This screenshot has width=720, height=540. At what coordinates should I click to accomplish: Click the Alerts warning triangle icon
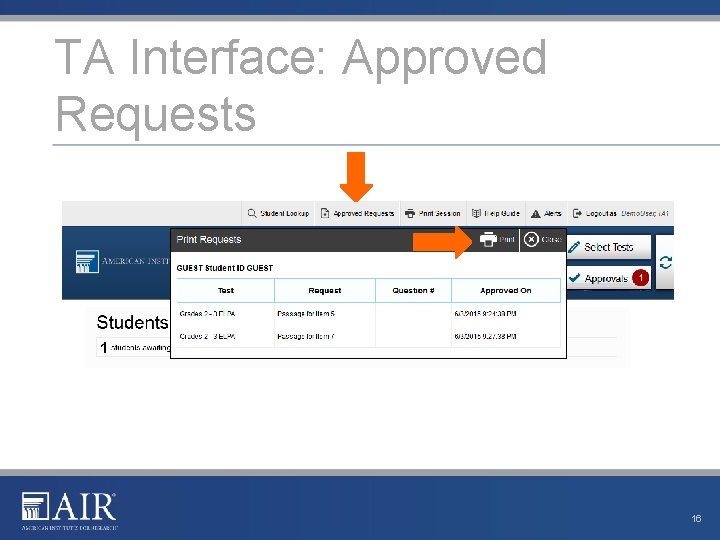535,214
